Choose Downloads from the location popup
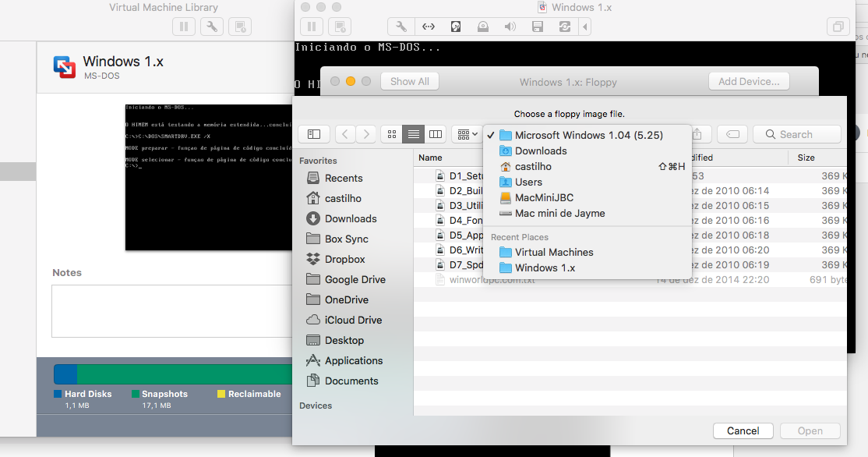Viewport: 868px width, 457px height. pyautogui.click(x=540, y=151)
